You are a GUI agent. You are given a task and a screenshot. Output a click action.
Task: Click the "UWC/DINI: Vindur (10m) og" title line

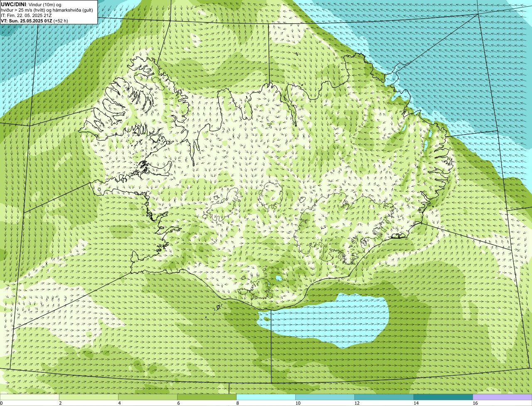click(x=31, y=4)
